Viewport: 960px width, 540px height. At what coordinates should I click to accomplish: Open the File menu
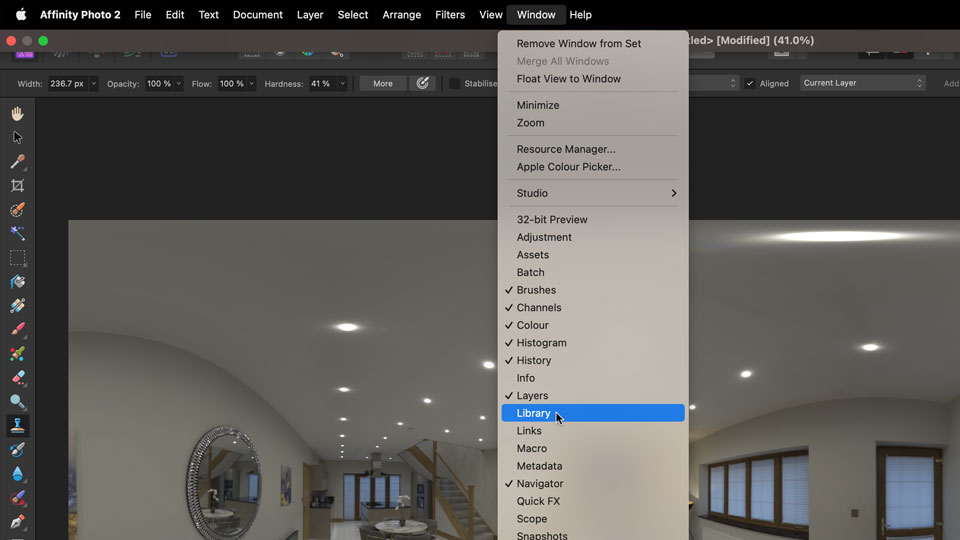pyautogui.click(x=143, y=15)
